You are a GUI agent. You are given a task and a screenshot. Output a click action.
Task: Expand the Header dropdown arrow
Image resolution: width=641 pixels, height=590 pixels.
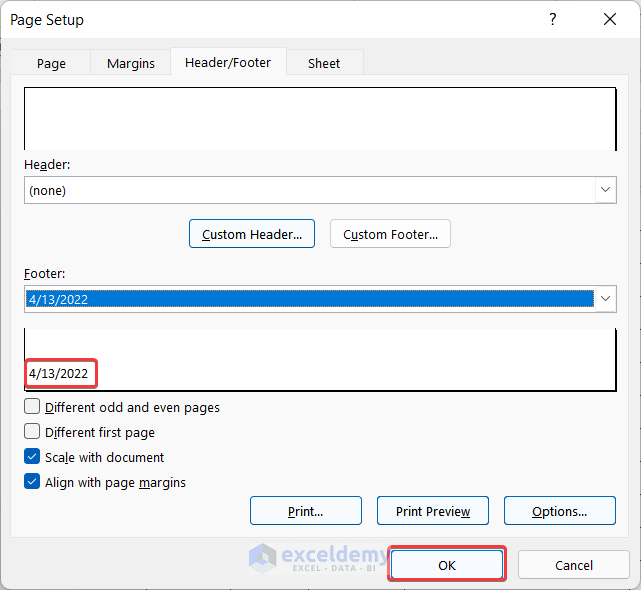(605, 190)
